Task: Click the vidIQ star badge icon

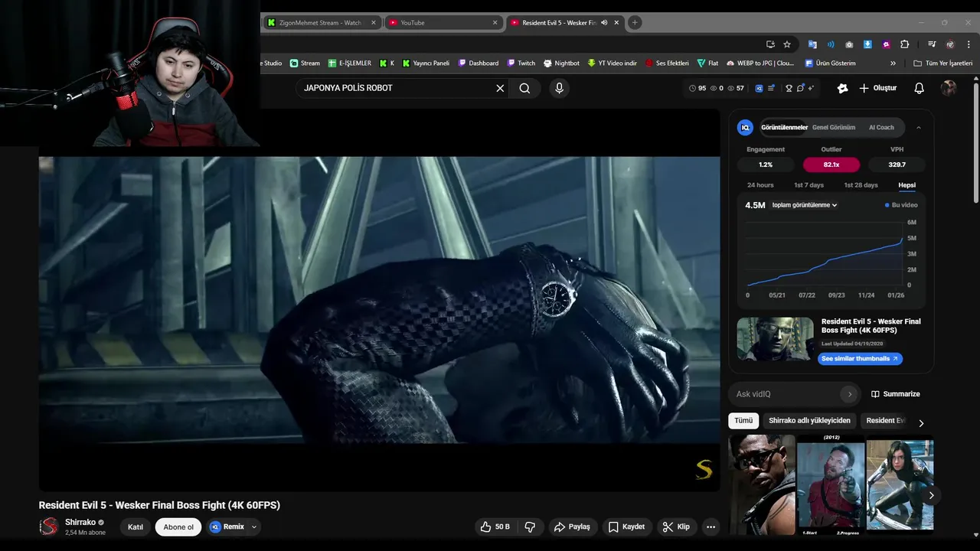Action: pos(842,88)
